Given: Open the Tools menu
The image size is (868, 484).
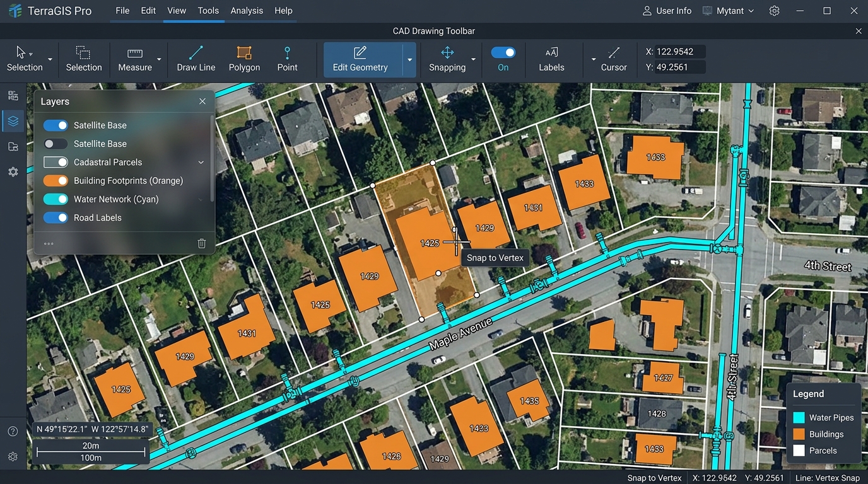Looking at the screenshot, I should click(208, 11).
